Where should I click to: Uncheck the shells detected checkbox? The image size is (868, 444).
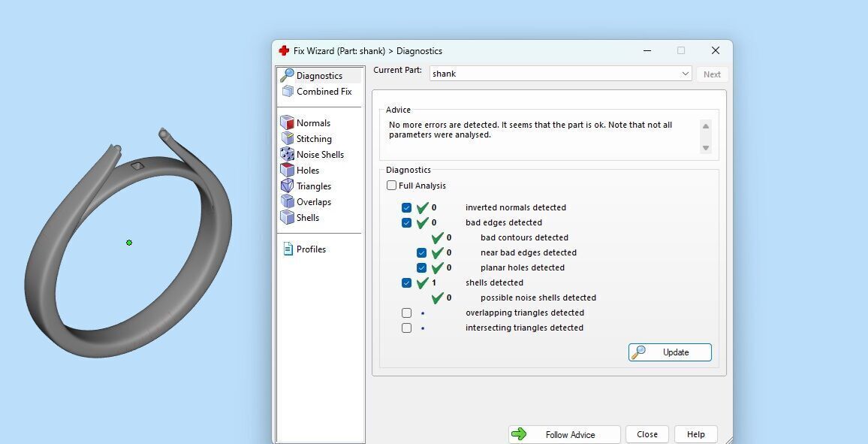click(x=406, y=282)
